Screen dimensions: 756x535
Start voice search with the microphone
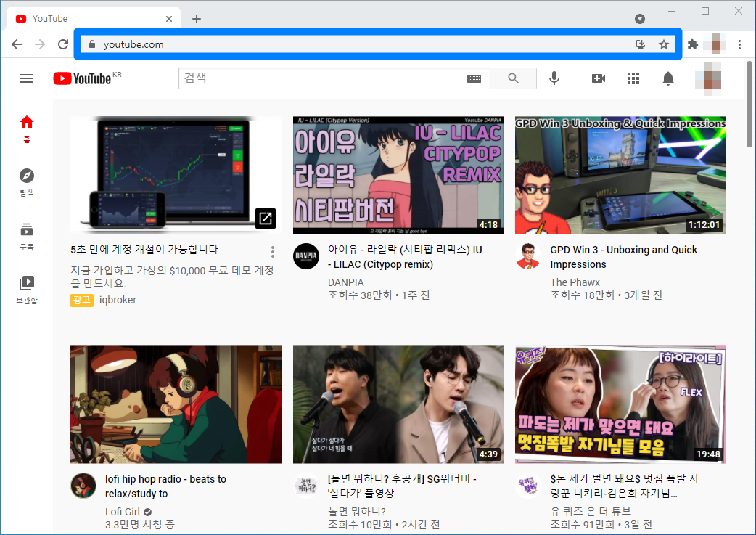click(x=554, y=78)
